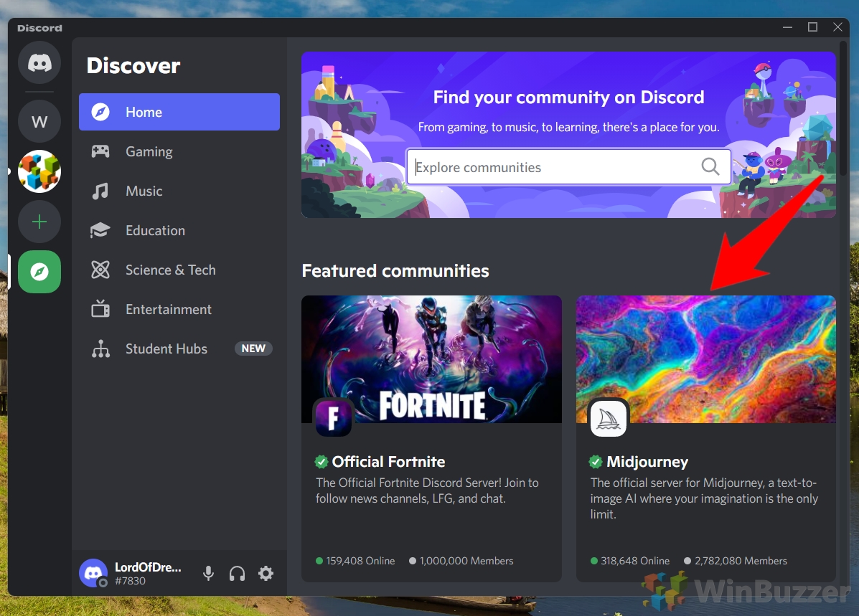Click the LordOfDre user avatar
Screen dimensions: 859x616
(x=93, y=573)
